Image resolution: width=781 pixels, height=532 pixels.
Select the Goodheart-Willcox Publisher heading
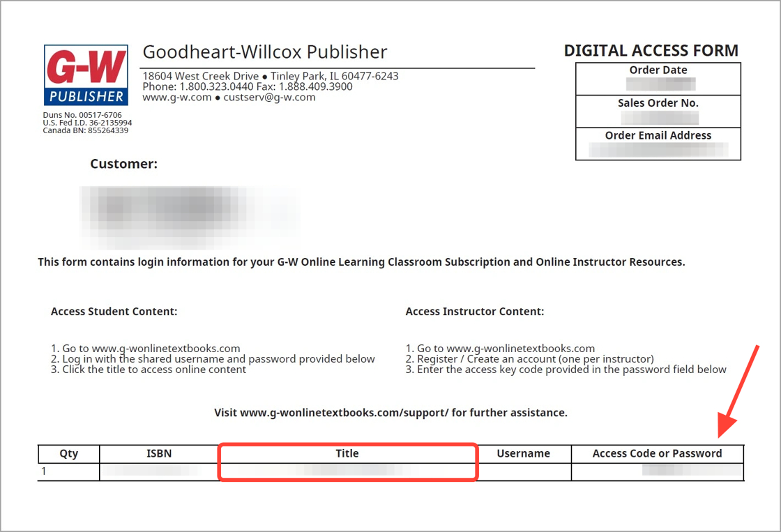265,52
